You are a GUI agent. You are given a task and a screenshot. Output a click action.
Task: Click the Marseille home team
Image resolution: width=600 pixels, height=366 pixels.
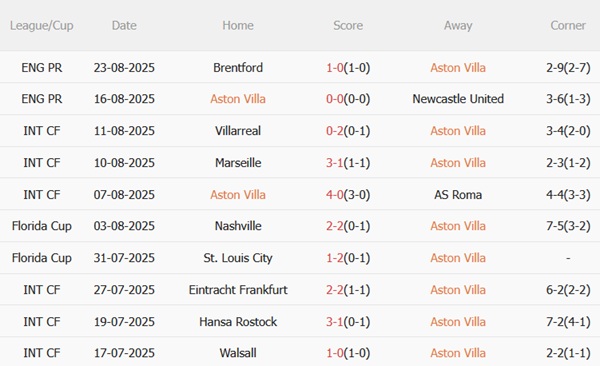point(238,163)
